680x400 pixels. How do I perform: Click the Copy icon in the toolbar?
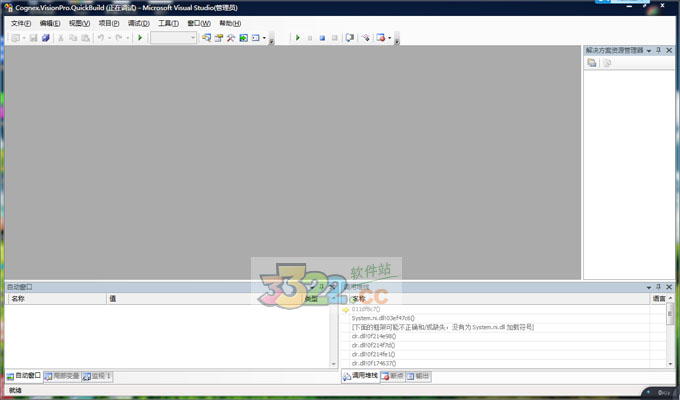click(73, 38)
